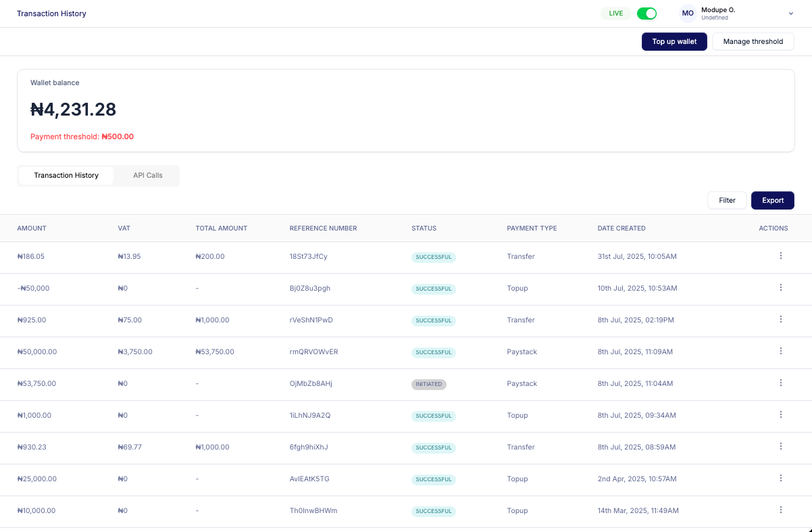Open actions for transaction 1iLhNJ9A2Q
The width and height of the screenshot is (812, 532).
click(780, 414)
